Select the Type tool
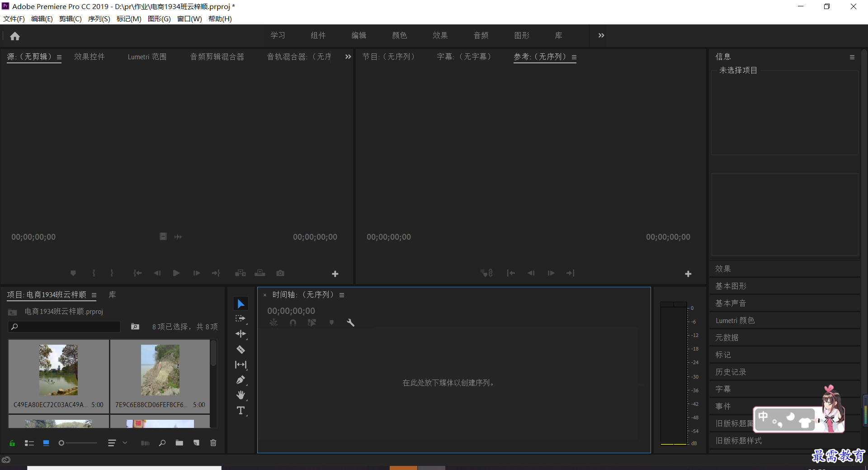868x470 pixels. (x=241, y=410)
